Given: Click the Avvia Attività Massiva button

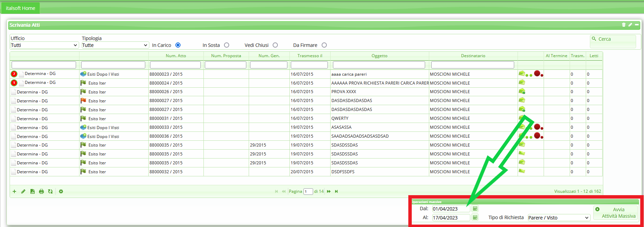Looking at the screenshot, I should (x=616, y=213).
